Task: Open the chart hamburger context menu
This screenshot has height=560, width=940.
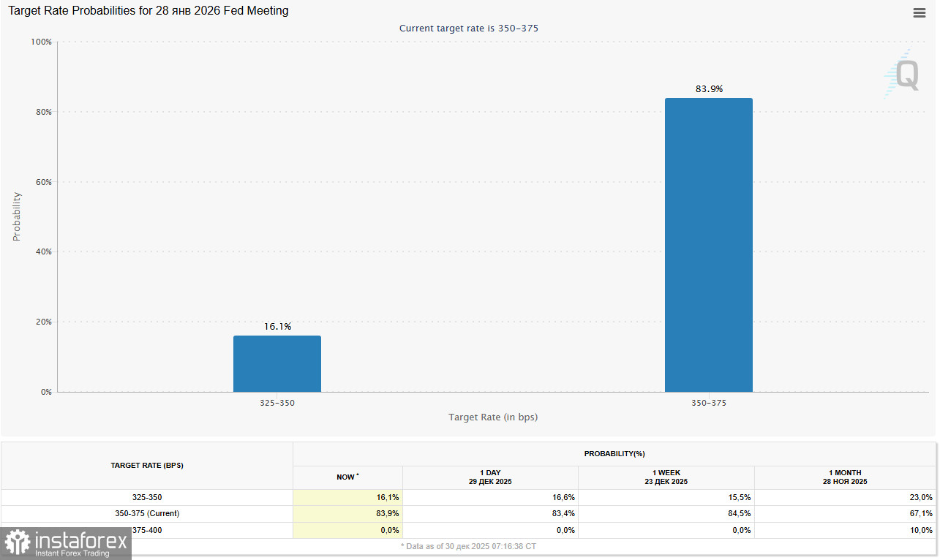Action: [x=920, y=13]
